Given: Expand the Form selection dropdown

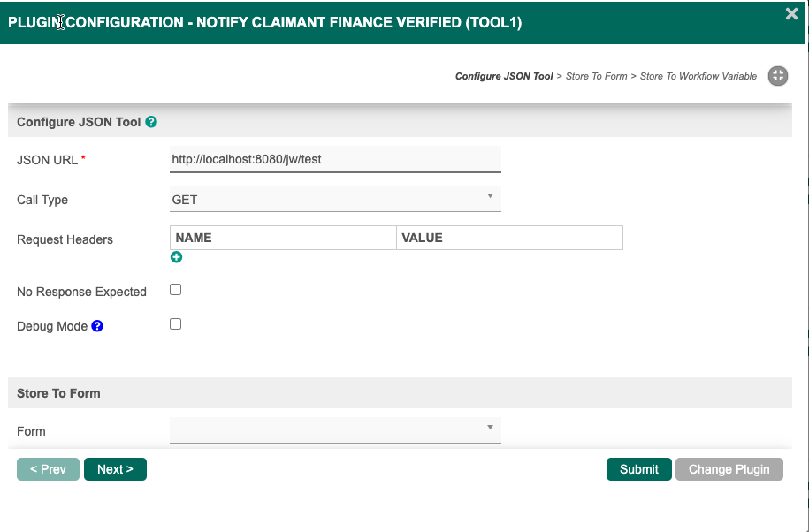Looking at the screenshot, I should (335, 430).
